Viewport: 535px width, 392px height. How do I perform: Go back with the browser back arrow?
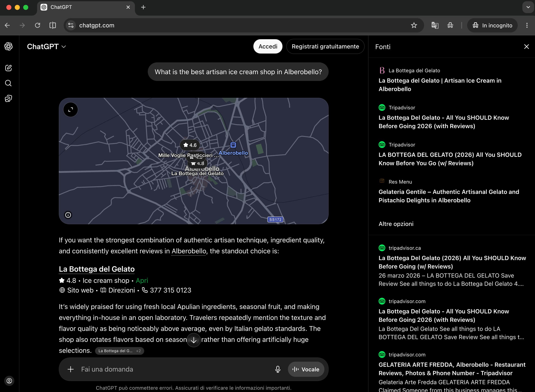coord(7,25)
